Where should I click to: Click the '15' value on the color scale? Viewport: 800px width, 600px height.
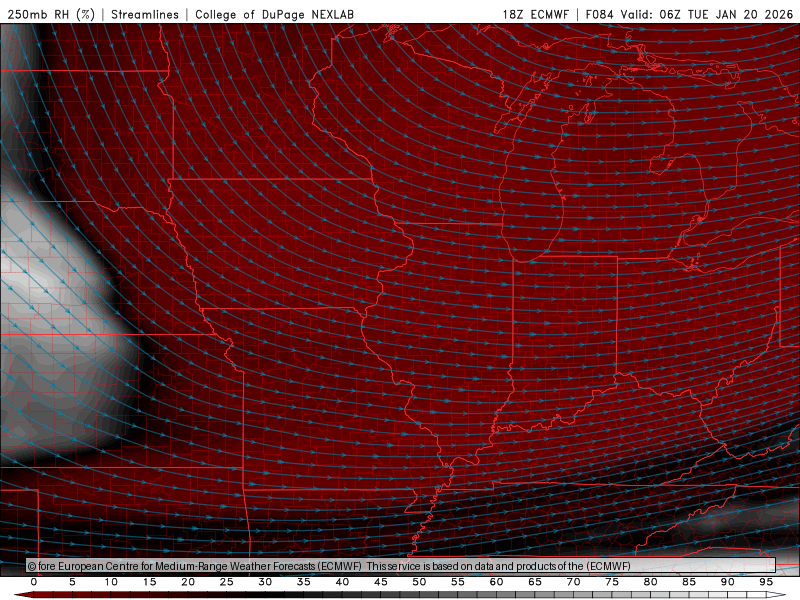coord(149,582)
